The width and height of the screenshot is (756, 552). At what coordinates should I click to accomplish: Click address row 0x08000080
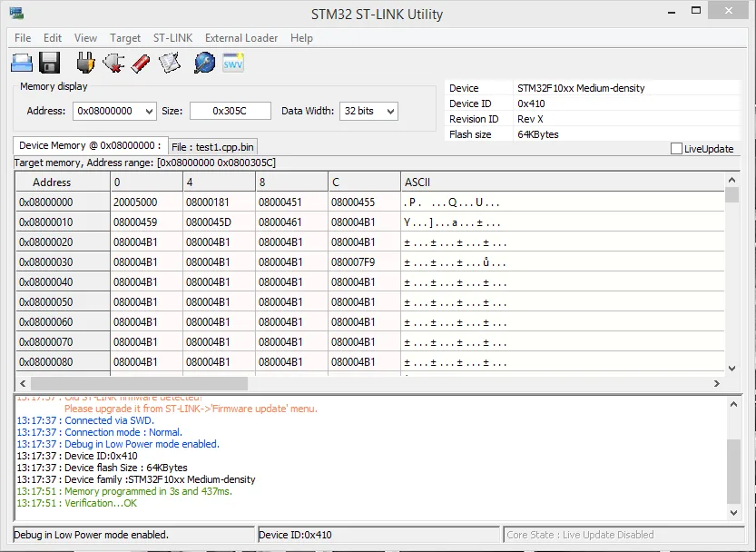63,362
